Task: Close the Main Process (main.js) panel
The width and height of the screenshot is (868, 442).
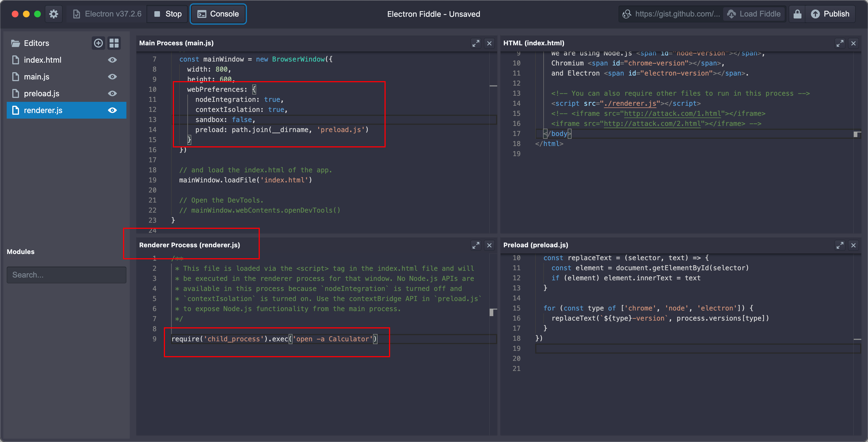Action: tap(489, 43)
